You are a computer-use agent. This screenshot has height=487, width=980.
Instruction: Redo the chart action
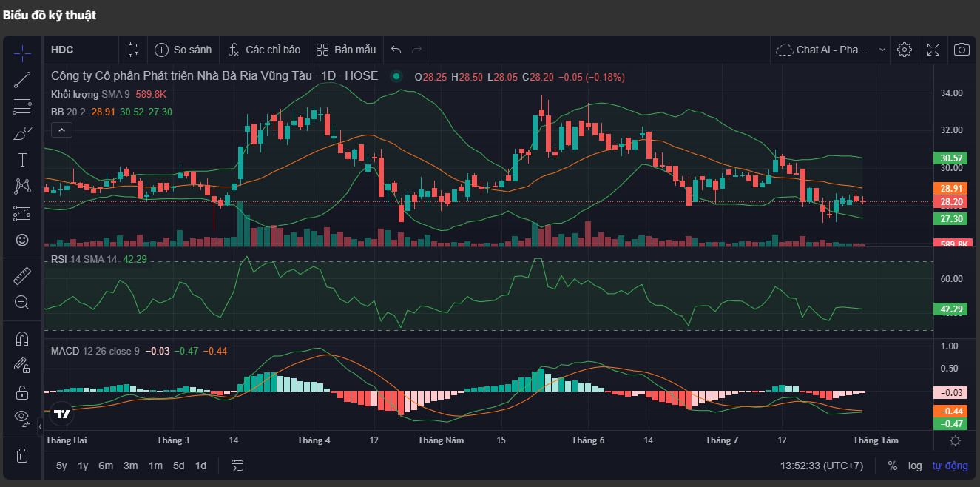416,50
